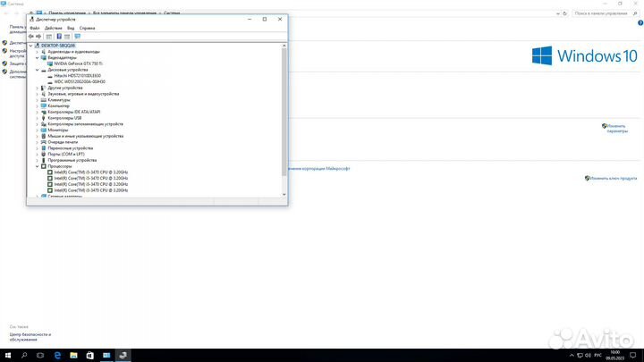Click the drive icon next to WDC disk
644x362 pixels.
point(50,81)
